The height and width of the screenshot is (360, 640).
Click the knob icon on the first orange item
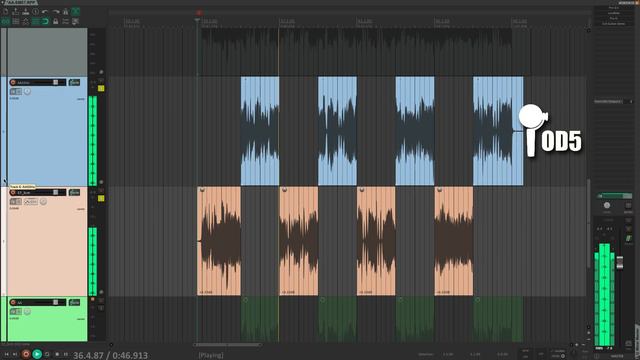pyautogui.click(x=202, y=190)
